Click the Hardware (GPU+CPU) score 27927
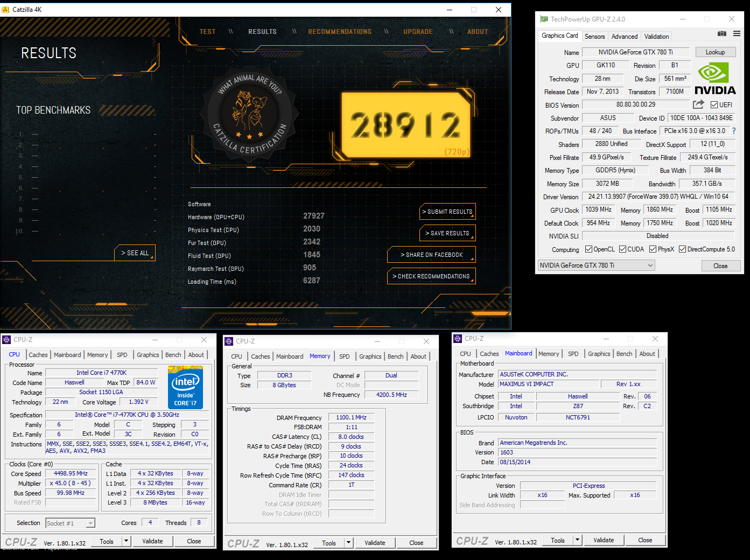The image size is (750, 560). tap(314, 216)
